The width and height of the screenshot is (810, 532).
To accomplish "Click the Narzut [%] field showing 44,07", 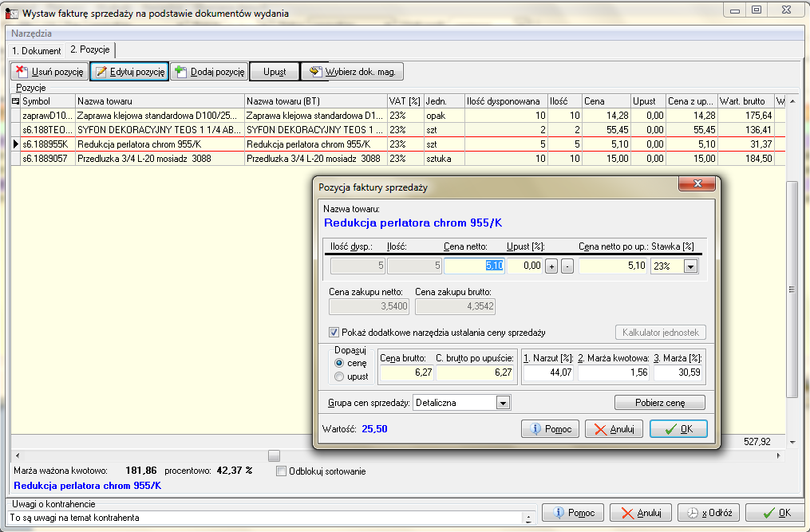I will pyautogui.click(x=548, y=372).
